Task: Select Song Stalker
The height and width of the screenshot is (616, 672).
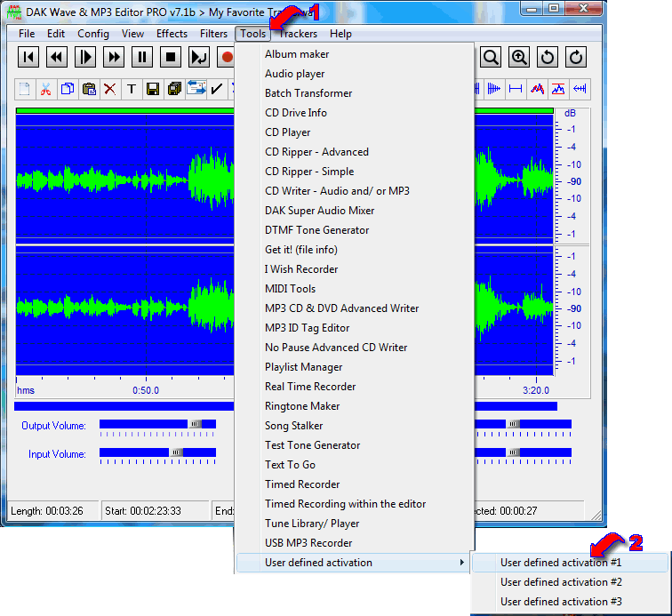Action: 356,426
